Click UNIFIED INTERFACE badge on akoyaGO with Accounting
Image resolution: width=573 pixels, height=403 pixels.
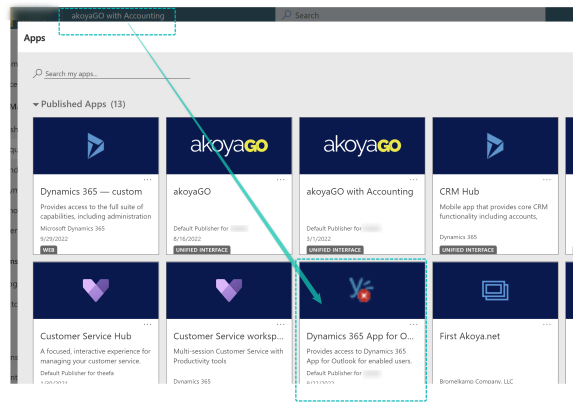(x=335, y=250)
